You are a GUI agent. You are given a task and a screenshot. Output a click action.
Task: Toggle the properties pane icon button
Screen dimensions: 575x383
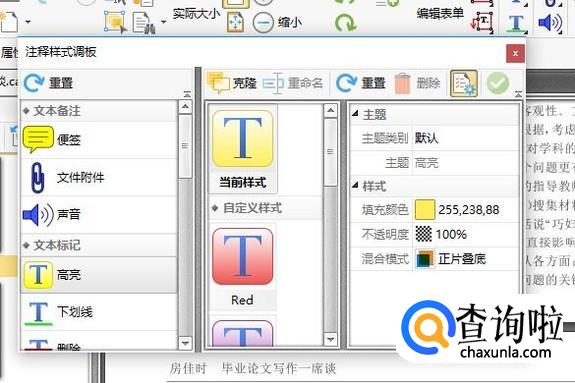tap(464, 83)
